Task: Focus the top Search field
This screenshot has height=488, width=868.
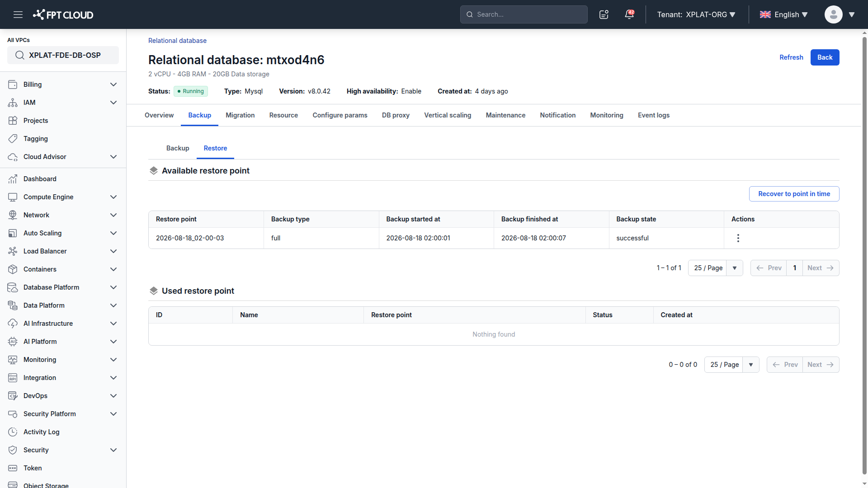Action: coord(524,14)
